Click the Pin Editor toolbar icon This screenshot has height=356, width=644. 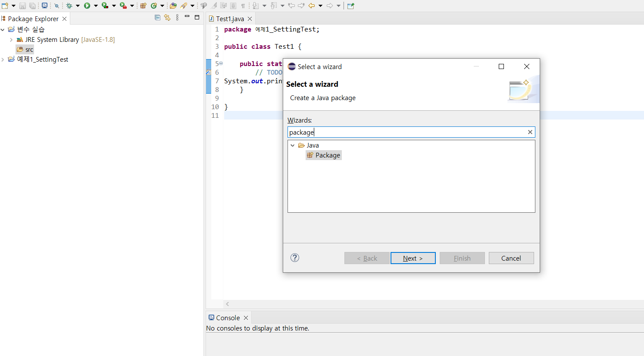tap(350, 6)
